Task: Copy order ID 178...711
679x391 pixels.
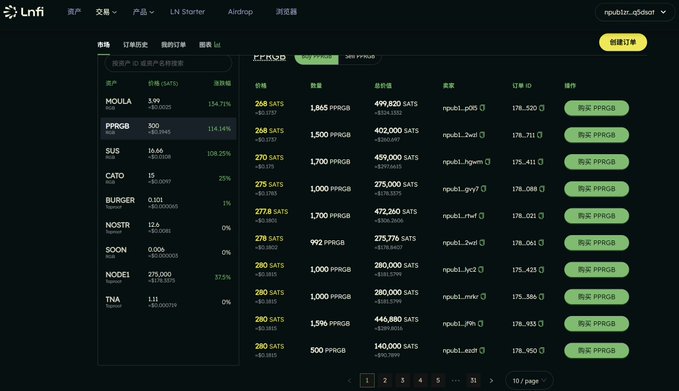Action: tap(540, 135)
